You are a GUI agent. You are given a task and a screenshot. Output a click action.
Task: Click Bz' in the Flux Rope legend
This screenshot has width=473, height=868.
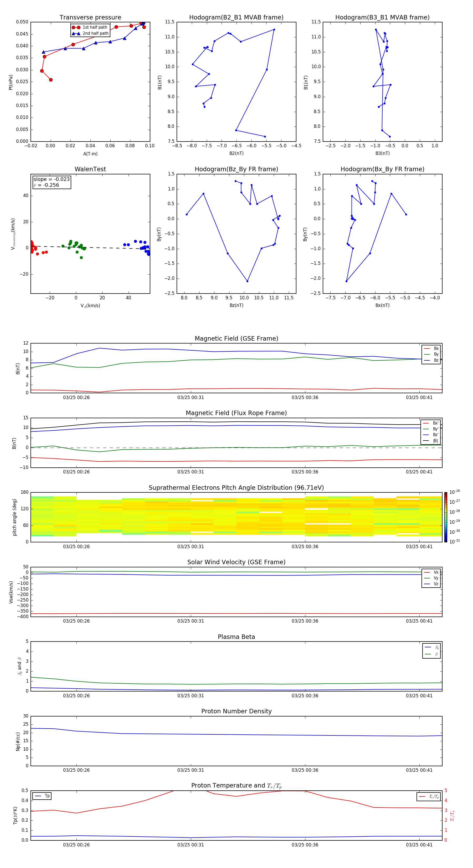(x=431, y=435)
